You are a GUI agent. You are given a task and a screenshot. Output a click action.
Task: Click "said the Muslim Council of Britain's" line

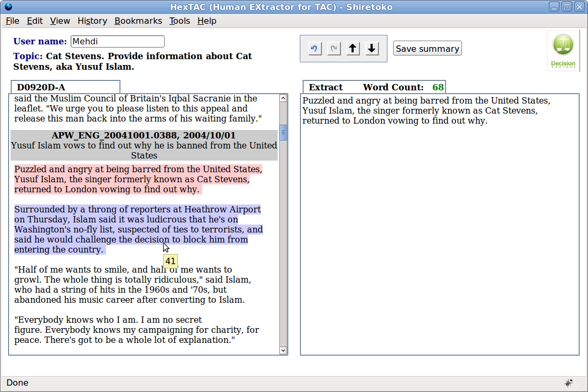[136, 98]
